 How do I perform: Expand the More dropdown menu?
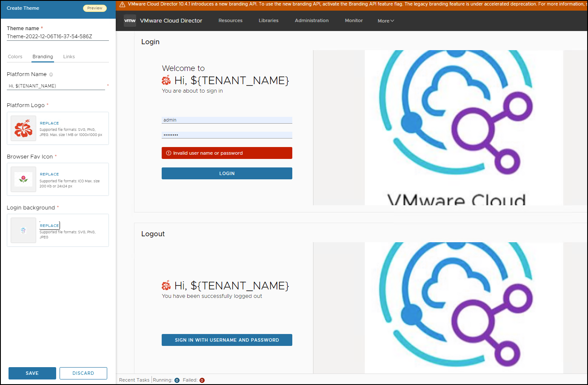click(386, 21)
